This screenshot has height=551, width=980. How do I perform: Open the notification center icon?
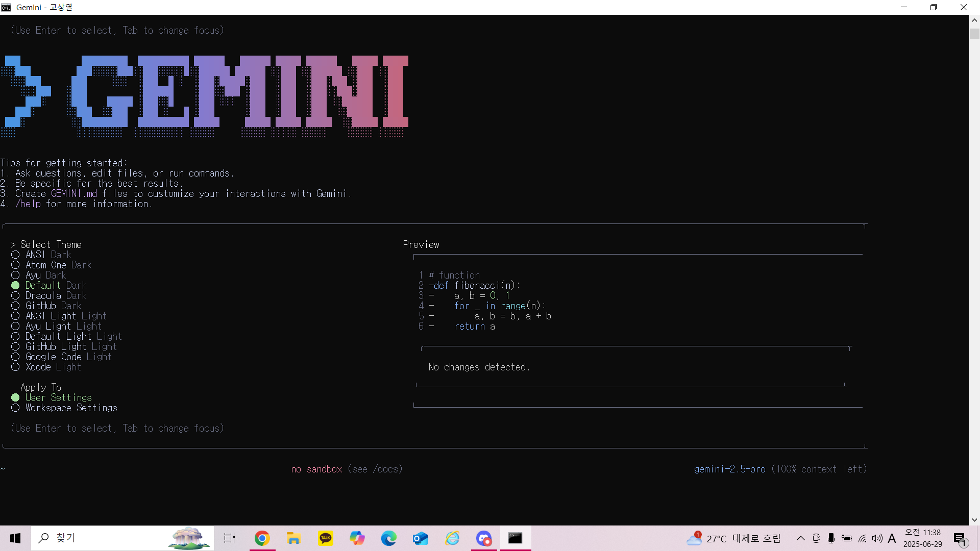pos(960,539)
